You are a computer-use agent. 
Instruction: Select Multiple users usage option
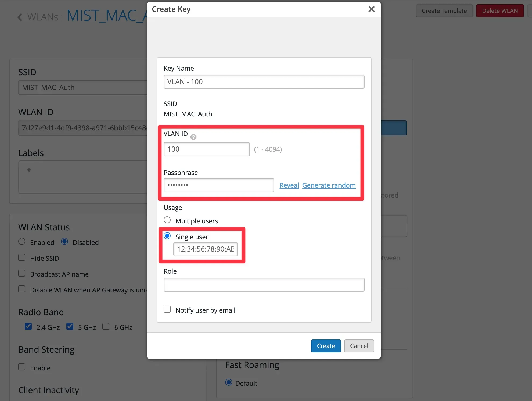click(167, 220)
